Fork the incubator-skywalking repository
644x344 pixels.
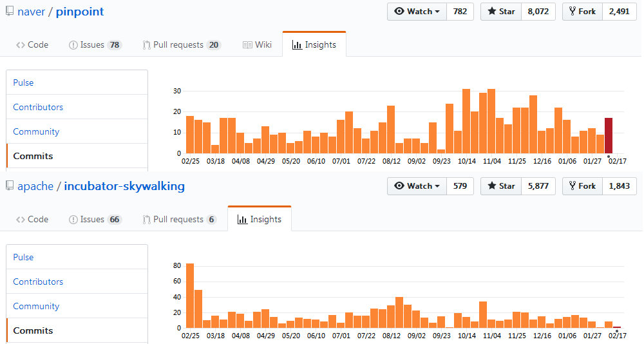click(x=582, y=186)
